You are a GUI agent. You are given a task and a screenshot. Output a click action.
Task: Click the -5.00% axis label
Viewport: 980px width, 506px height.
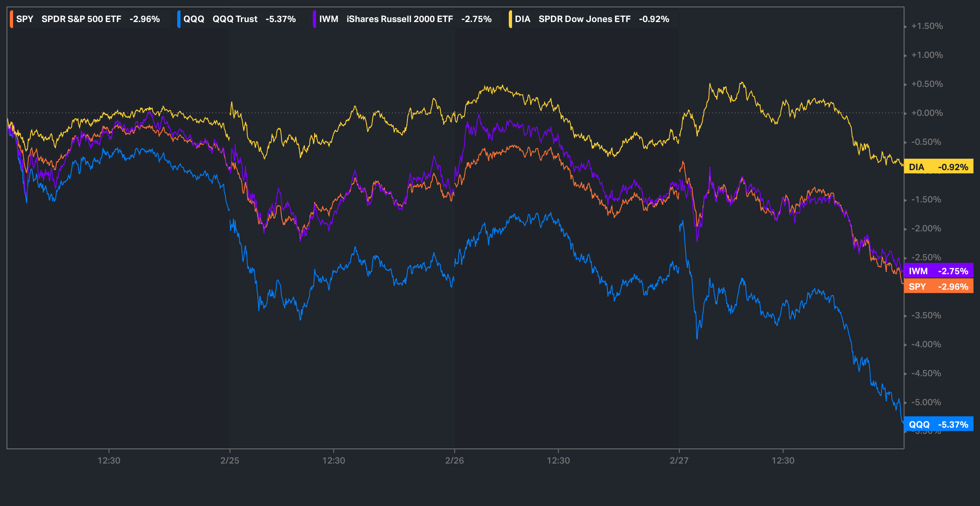(x=927, y=402)
